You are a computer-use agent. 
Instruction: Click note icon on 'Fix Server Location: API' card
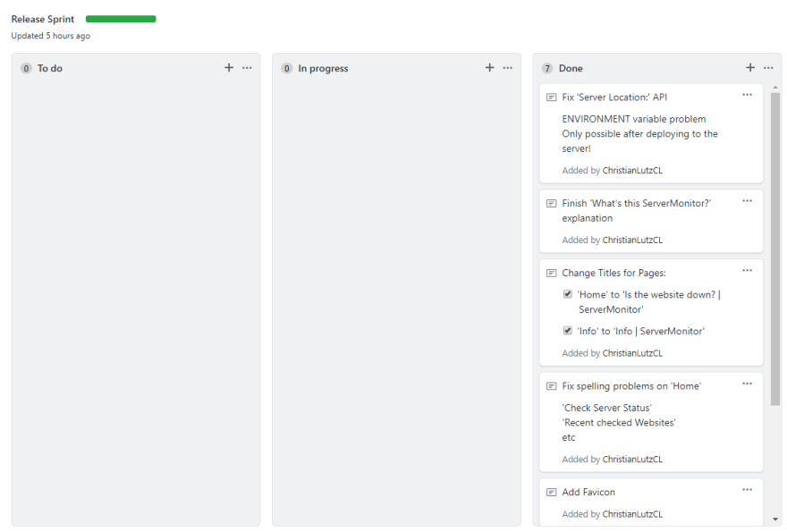[x=552, y=97]
